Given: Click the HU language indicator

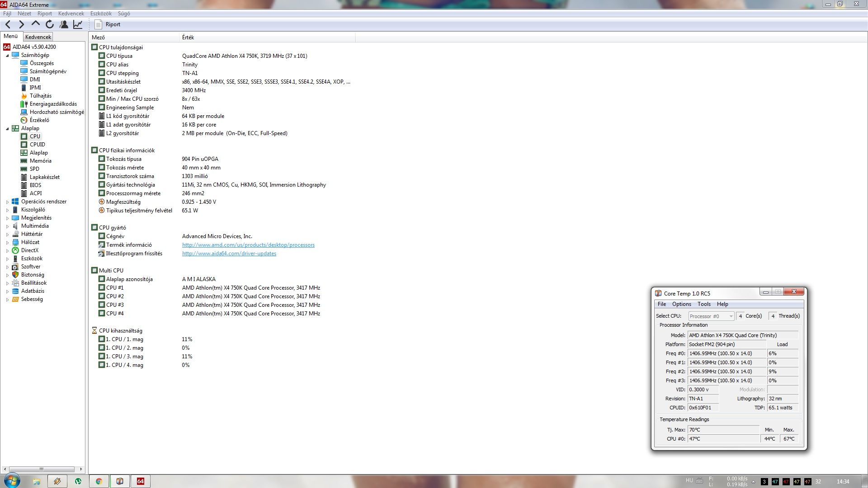Looking at the screenshot, I should pos(689,480).
